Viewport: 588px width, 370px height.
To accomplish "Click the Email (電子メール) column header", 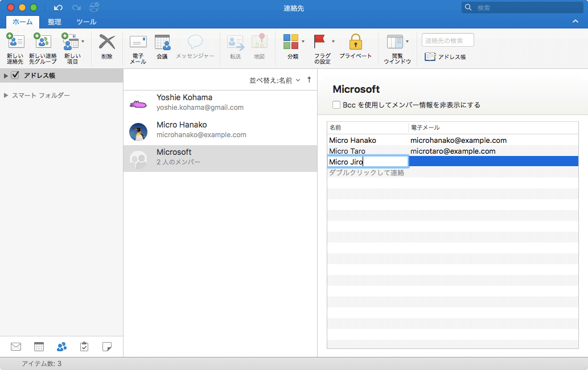I will coord(493,128).
